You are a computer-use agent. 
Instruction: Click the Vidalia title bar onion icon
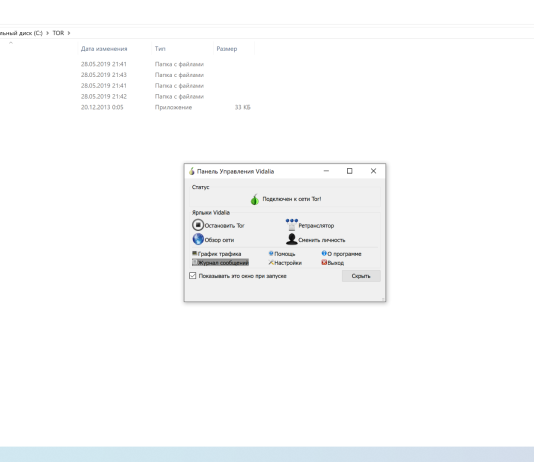[x=192, y=171]
